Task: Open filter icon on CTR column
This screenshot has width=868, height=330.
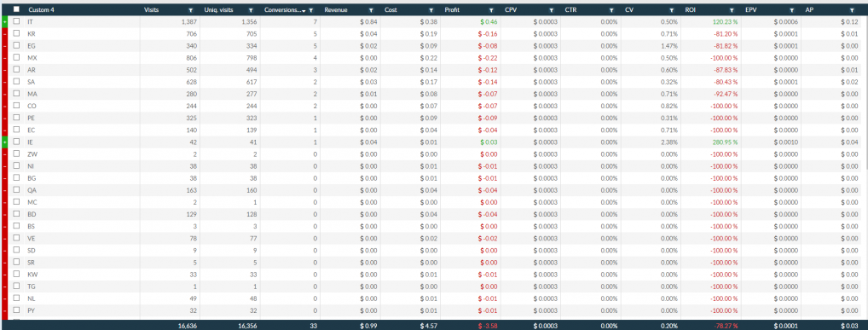Action: pyautogui.click(x=611, y=10)
